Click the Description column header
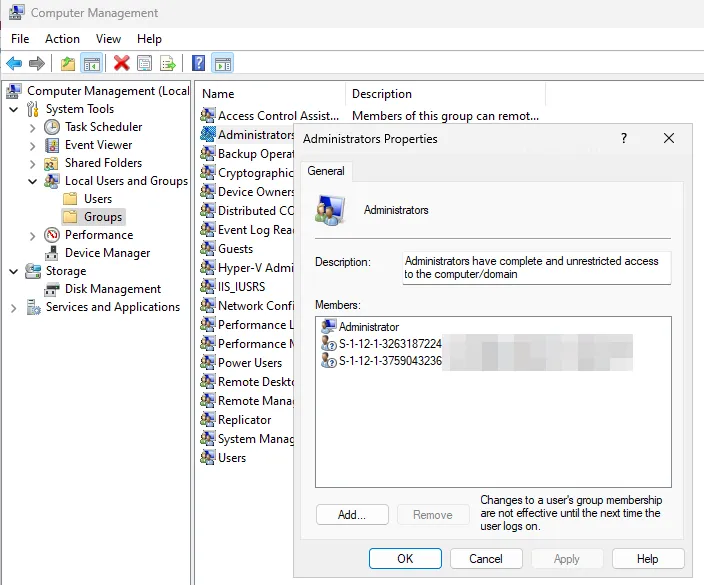Screen dimensions: 704x585 445,94
